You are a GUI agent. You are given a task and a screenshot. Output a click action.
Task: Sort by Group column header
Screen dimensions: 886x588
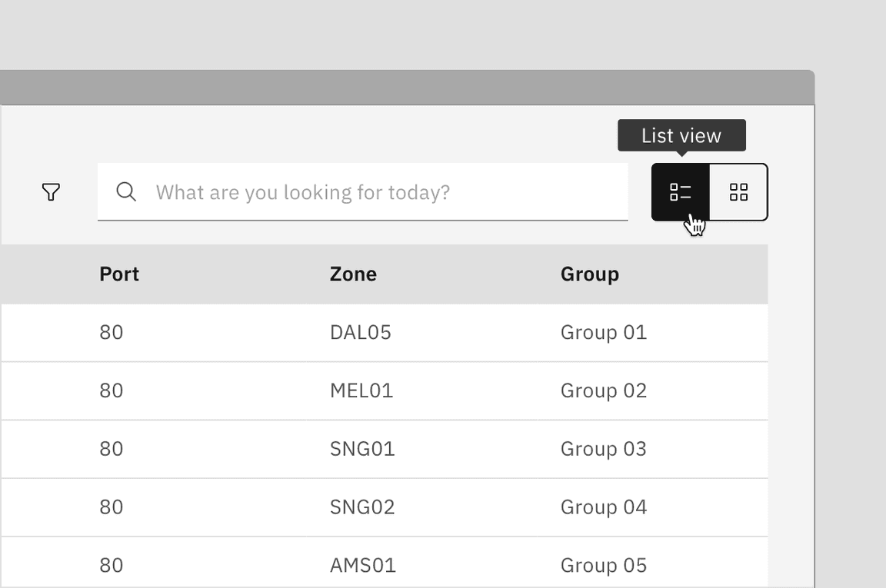pos(589,274)
